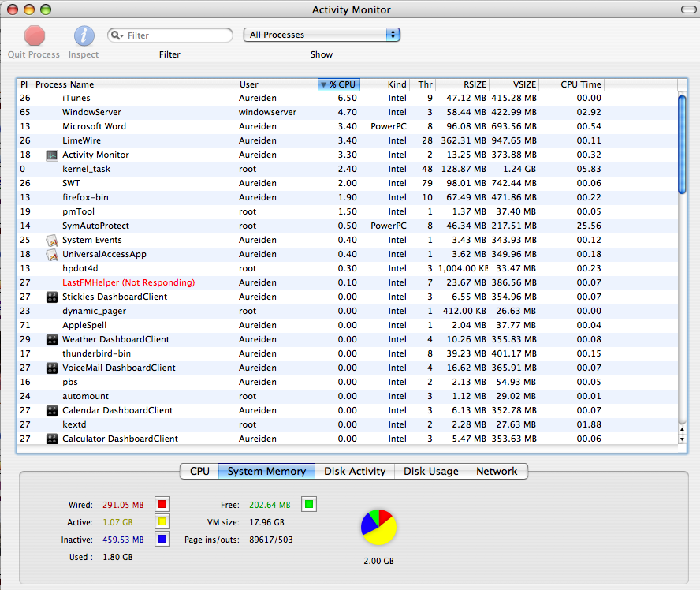Sort by User column header
The width and height of the screenshot is (700, 590).
click(x=277, y=84)
